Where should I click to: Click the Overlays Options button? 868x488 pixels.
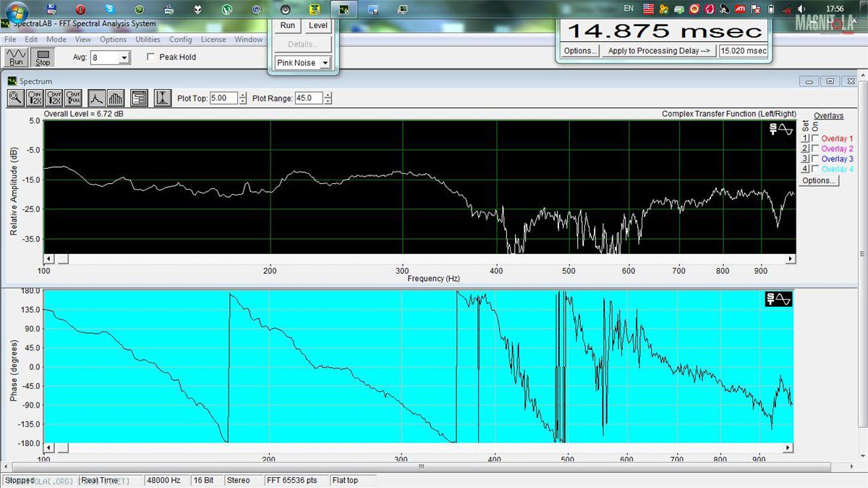(x=819, y=180)
